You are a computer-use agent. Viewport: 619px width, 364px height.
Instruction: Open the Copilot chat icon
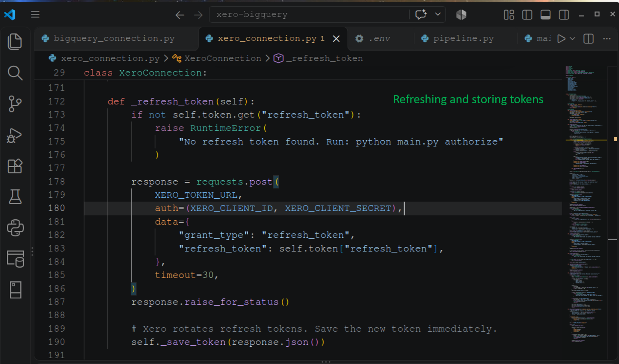coord(421,14)
